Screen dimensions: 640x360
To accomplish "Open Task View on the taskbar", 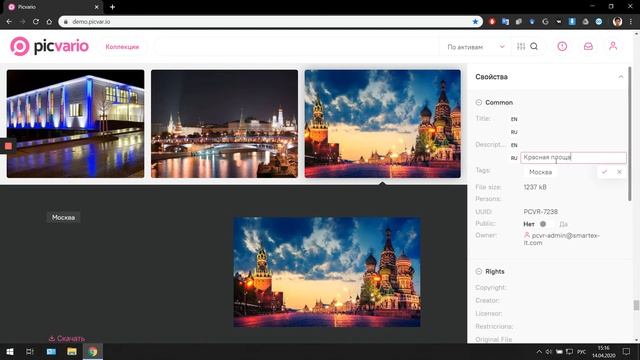I will tap(30, 351).
